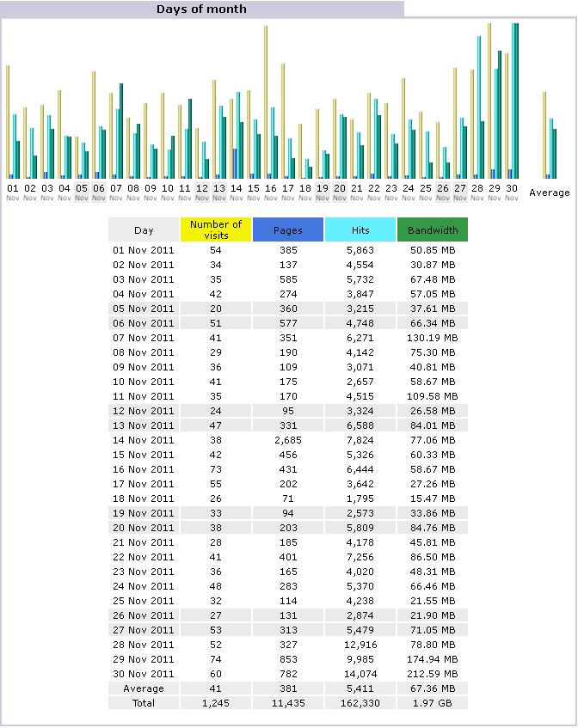Click the bandwidth value 212.59 MB
The image size is (578, 728).
(433, 674)
